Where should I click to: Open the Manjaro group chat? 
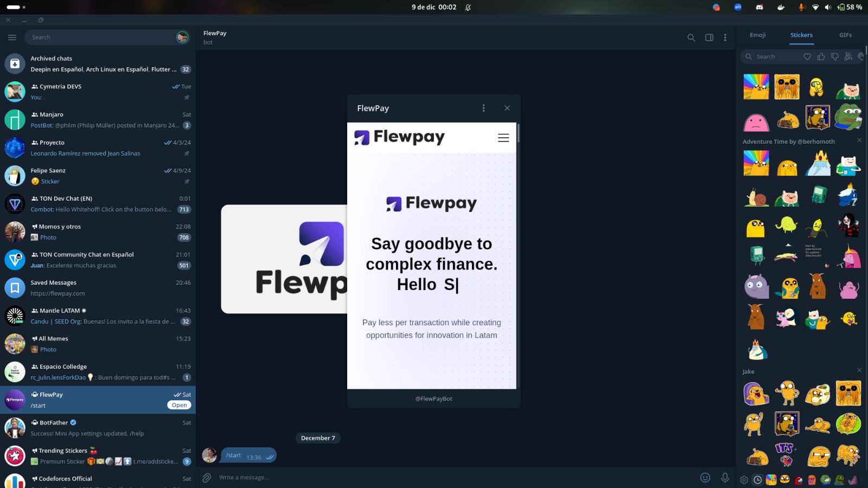98,120
